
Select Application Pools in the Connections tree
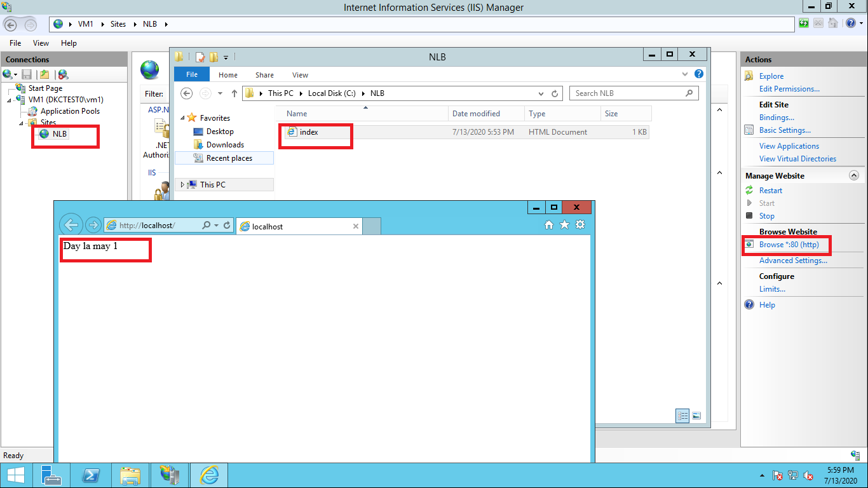click(70, 111)
